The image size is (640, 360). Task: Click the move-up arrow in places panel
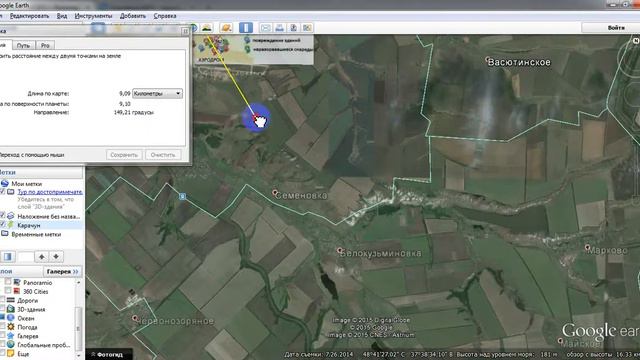click(x=42, y=257)
